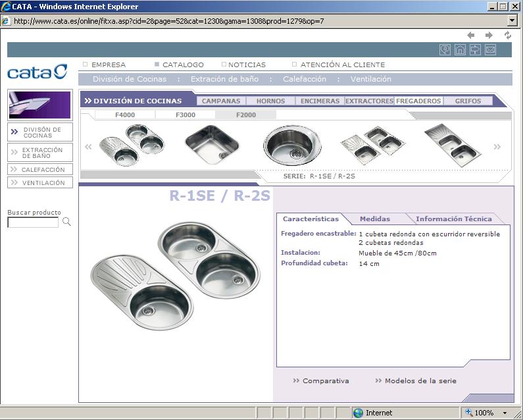Click Modelos de la serie link
This screenshot has width=523, height=420.
coord(420,381)
